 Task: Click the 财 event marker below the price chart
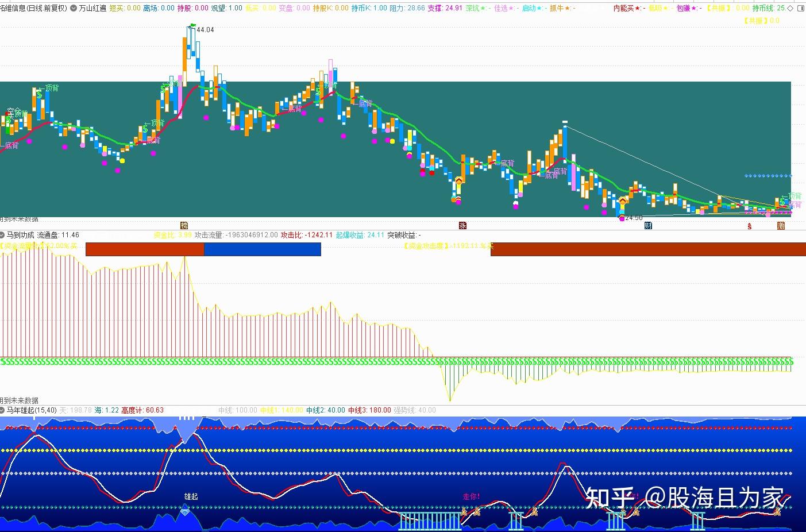pyautogui.click(x=648, y=226)
